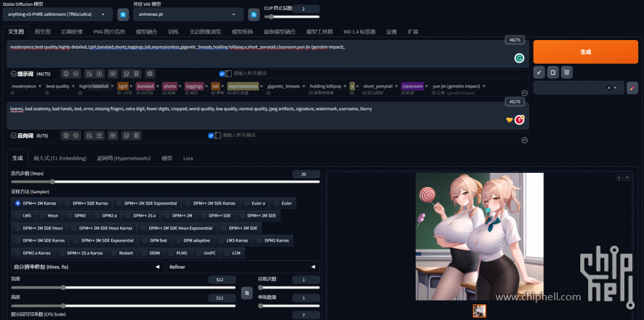The height and width of the screenshot is (320, 644).
Task: Collapse the keyword tags row with the round arrow
Action: pos(524,93)
